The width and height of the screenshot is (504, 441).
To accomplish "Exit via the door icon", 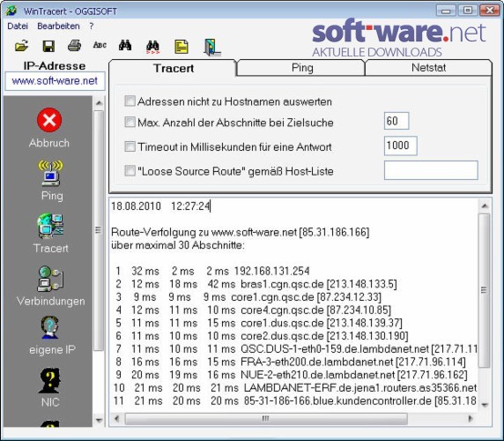I will pyautogui.click(x=211, y=48).
